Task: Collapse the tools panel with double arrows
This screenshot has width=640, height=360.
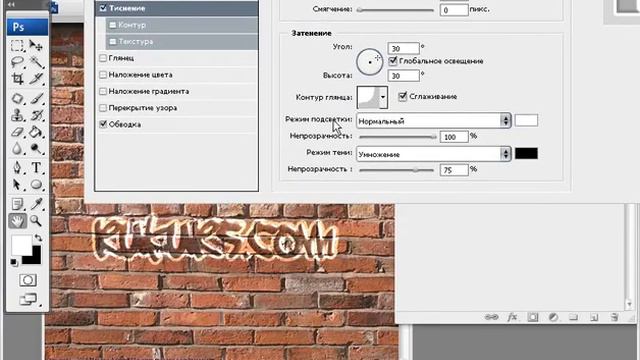Action: point(11,4)
